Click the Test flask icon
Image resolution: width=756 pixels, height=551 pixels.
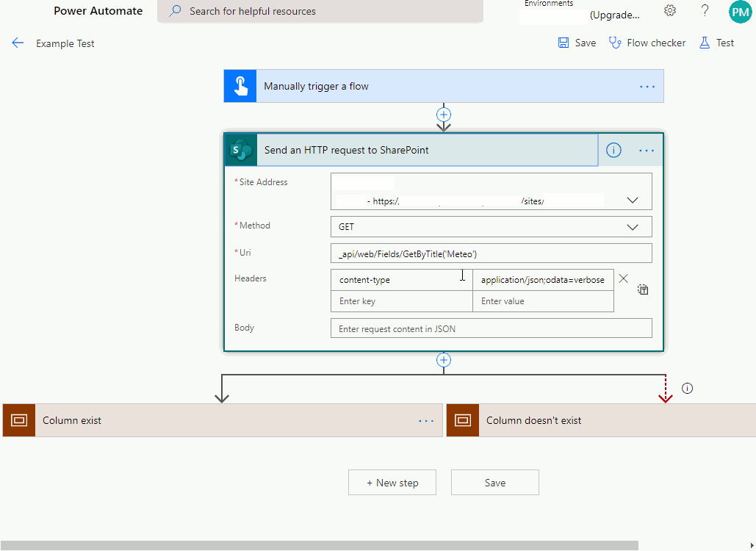(705, 43)
